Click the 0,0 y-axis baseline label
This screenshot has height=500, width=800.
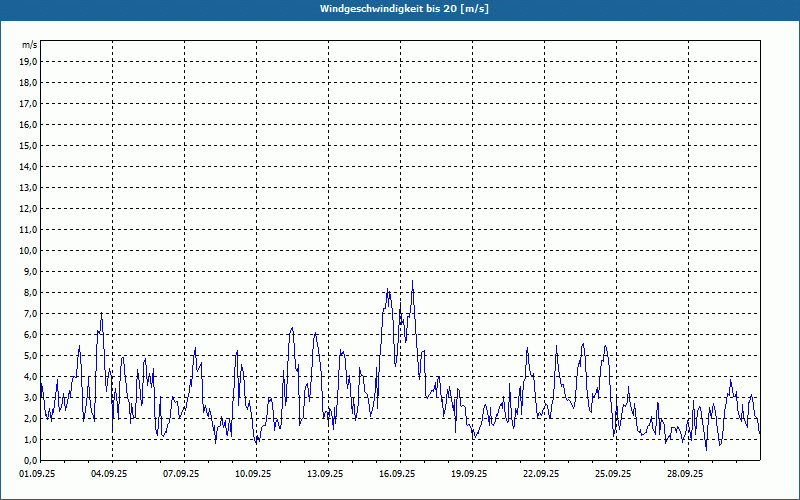click(29, 460)
